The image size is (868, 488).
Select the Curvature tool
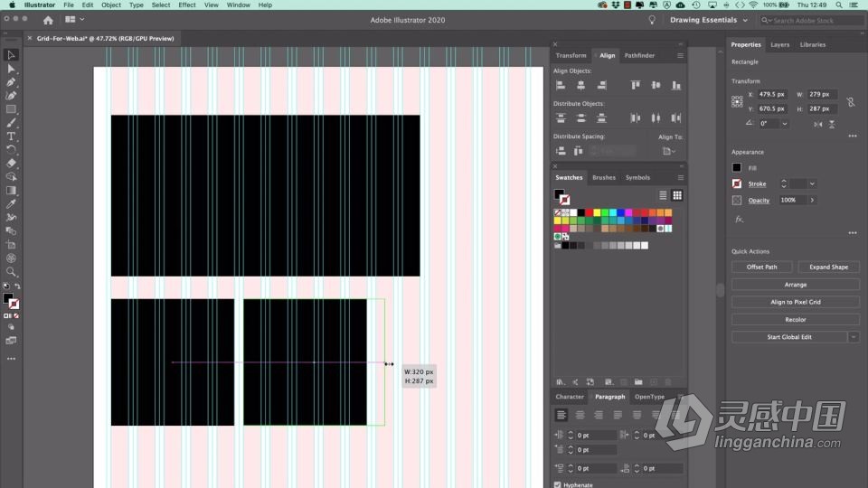click(11, 96)
